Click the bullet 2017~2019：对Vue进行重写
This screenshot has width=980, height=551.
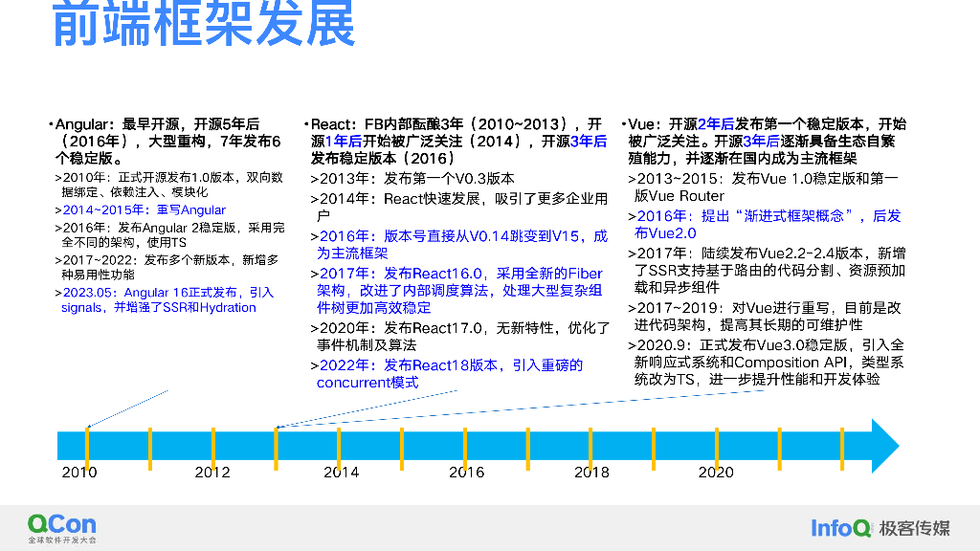coord(765,316)
